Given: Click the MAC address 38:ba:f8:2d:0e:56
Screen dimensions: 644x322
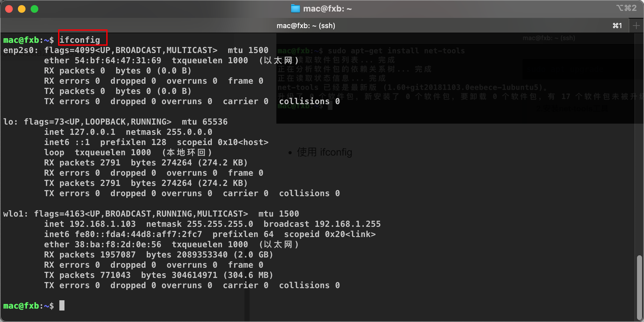Looking at the screenshot, I should [x=118, y=244].
